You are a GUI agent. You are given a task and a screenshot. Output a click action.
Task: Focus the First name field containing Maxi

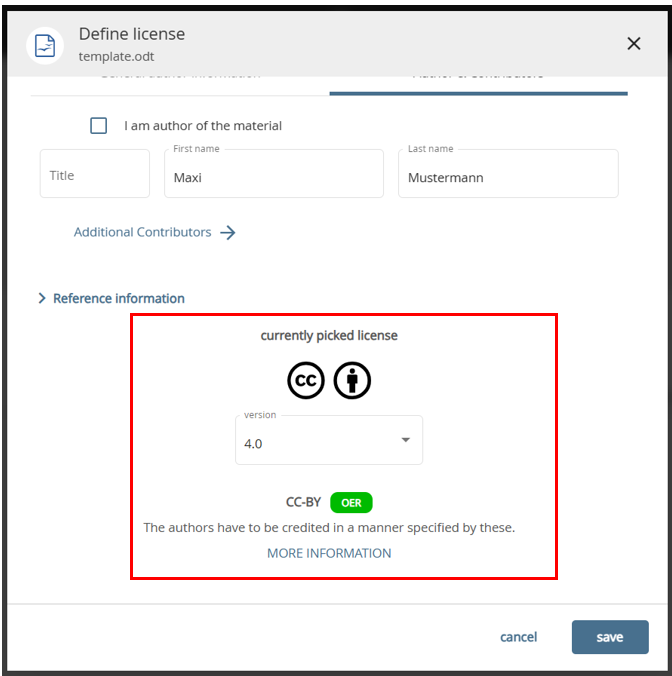[273, 178]
